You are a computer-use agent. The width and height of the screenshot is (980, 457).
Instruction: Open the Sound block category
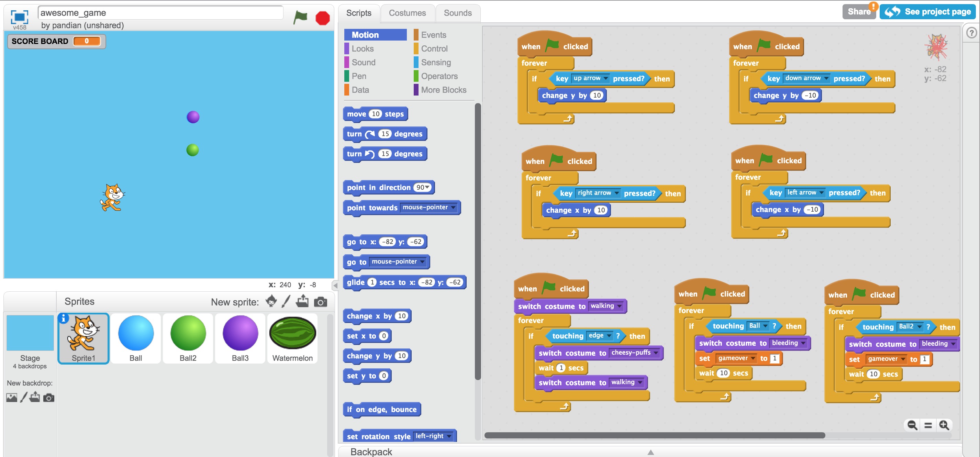click(363, 62)
